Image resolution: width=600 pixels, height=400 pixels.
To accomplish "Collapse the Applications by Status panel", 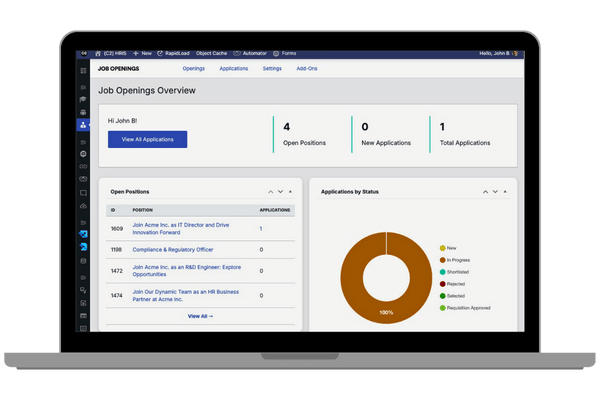I will (x=505, y=191).
